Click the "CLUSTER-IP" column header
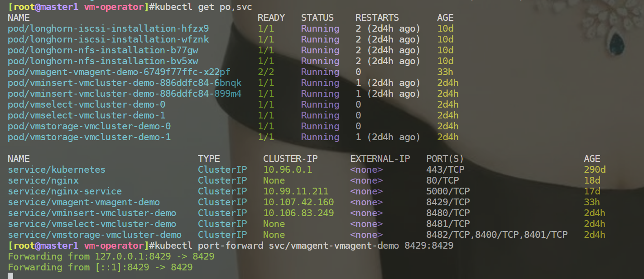Viewport: 644px width, 279px height. [x=290, y=159]
